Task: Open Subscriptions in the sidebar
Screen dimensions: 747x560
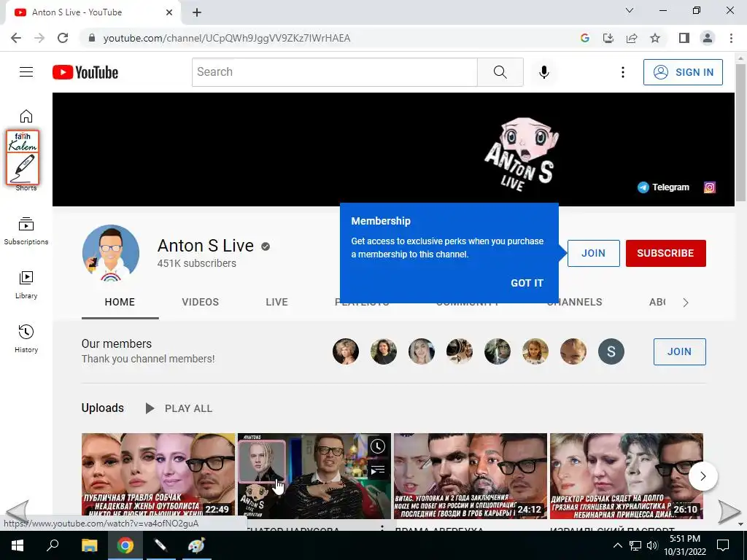Action: click(x=26, y=231)
